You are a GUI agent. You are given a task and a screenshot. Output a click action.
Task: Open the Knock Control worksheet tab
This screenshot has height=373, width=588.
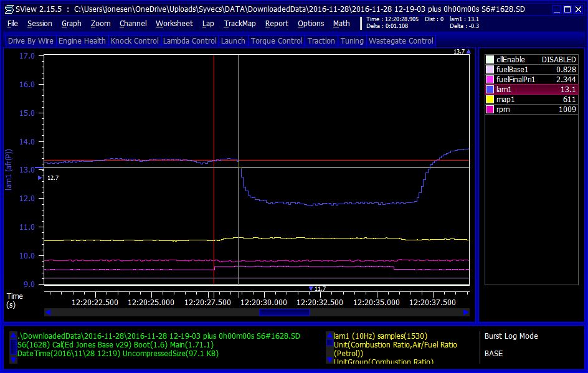tap(134, 41)
